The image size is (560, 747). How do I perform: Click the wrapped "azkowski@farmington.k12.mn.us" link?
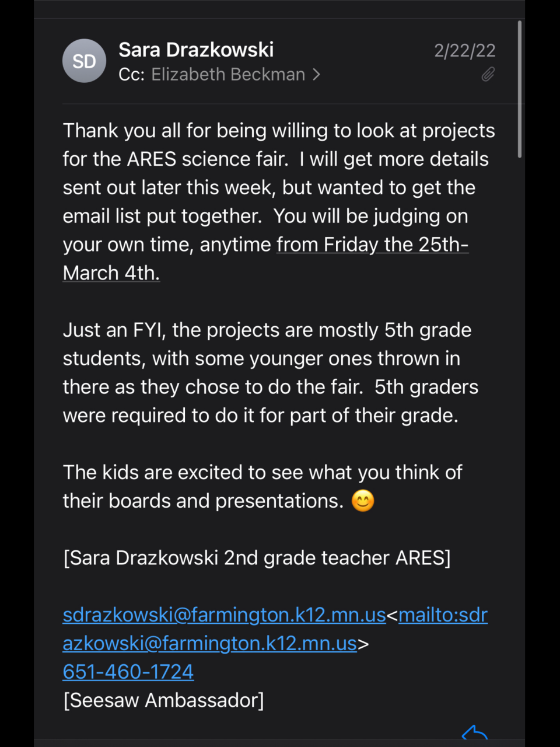point(209,643)
